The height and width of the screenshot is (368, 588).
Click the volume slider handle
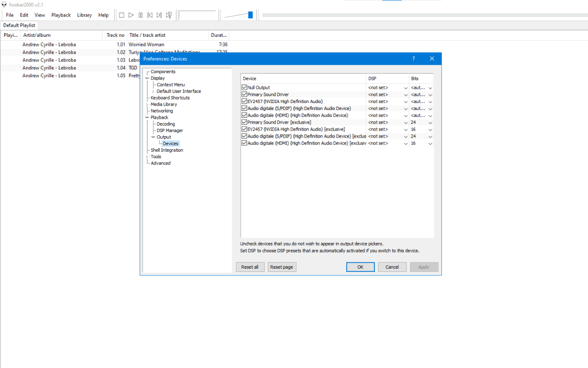(250, 15)
